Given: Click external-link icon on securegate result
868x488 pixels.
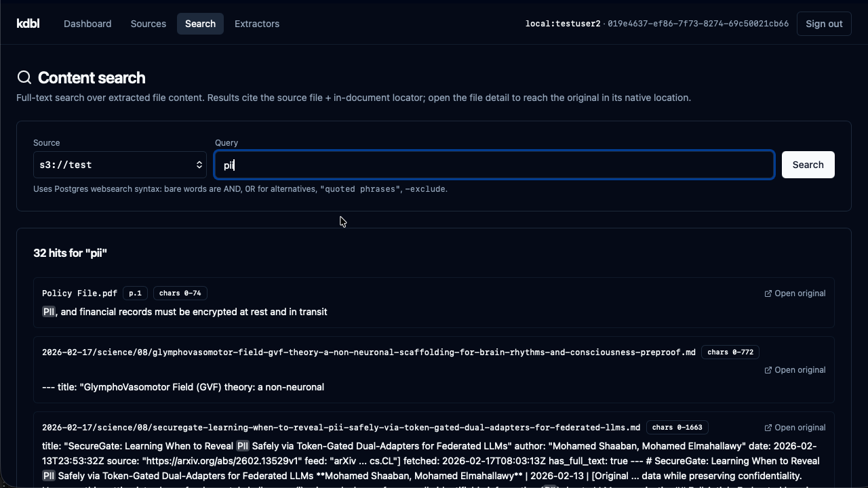Looking at the screenshot, I should (x=768, y=428).
